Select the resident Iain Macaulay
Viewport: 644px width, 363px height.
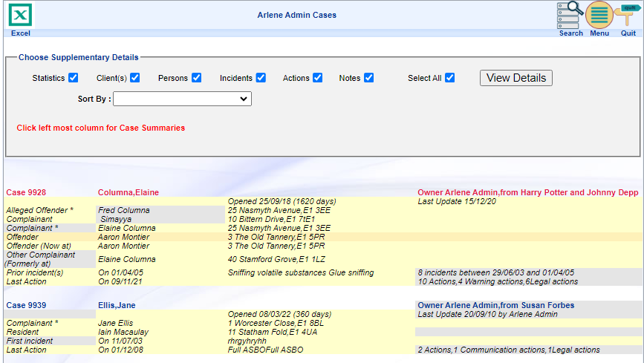[x=123, y=333]
